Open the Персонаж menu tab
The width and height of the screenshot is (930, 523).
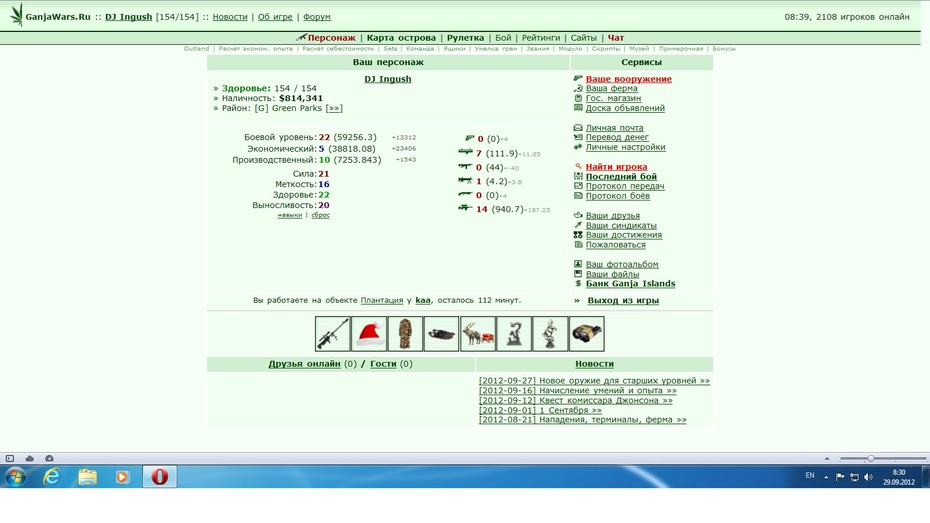(x=331, y=37)
